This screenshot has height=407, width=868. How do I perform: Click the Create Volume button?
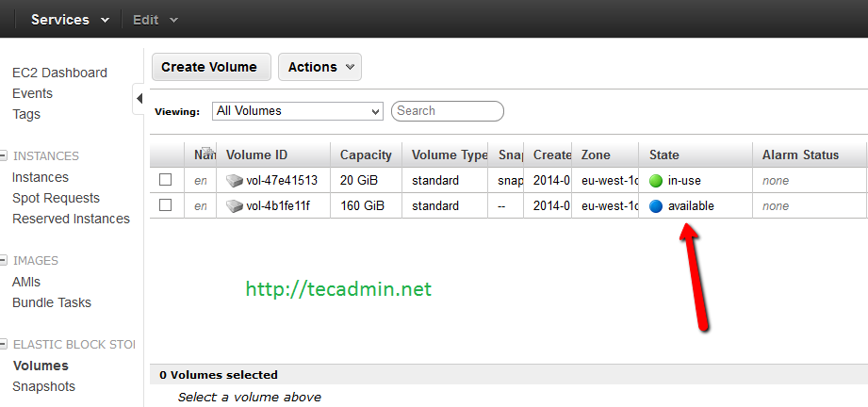(211, 67)
